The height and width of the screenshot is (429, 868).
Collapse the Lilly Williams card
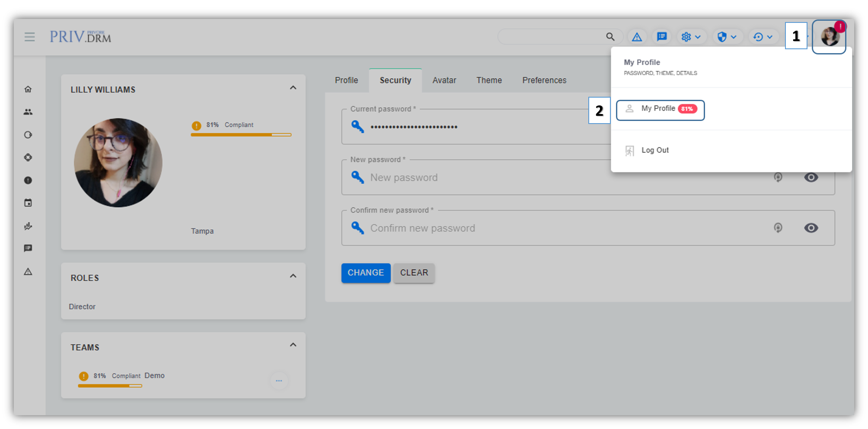293,88
